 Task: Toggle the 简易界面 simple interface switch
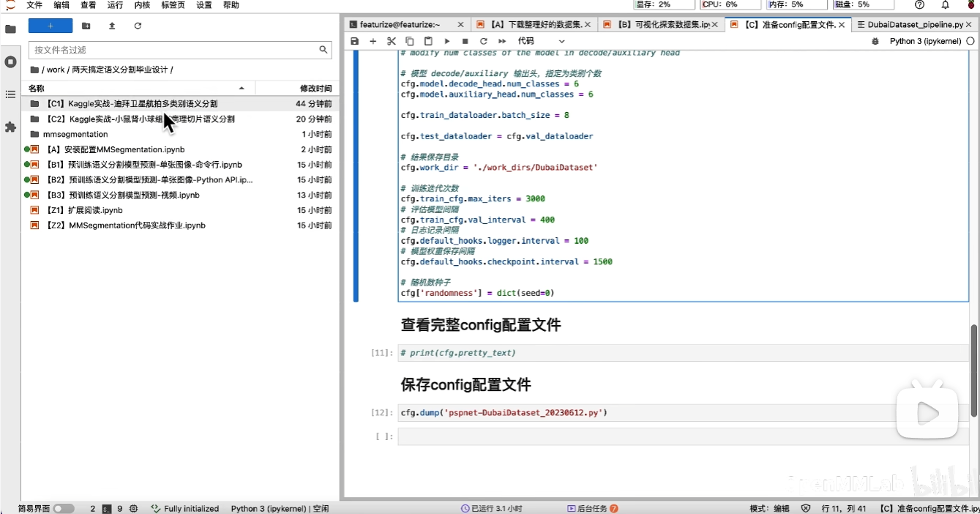64,508
